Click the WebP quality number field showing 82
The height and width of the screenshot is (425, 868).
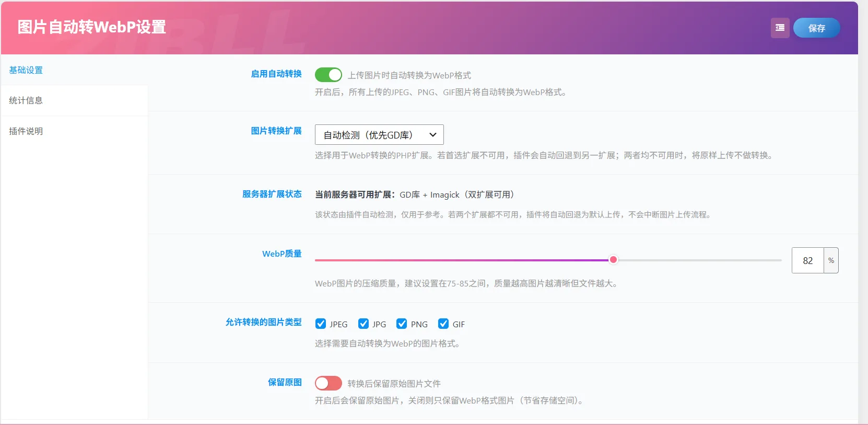[807, 260]
